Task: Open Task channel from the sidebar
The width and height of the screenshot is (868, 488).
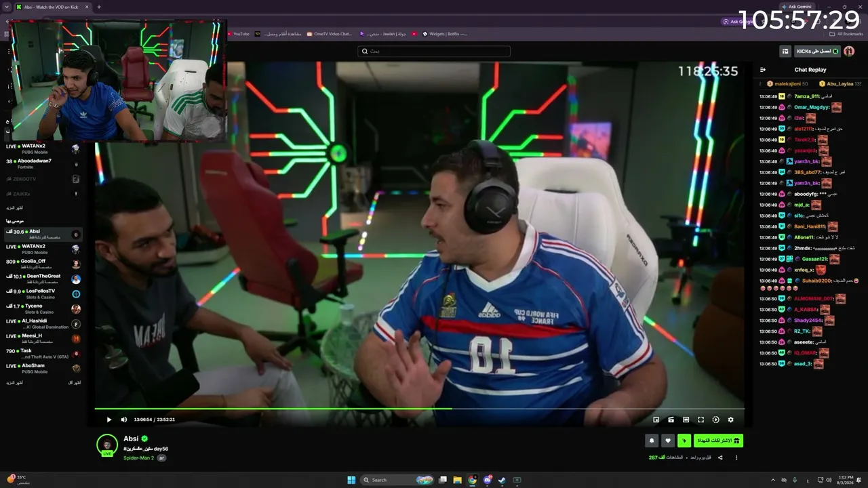Action: pos(42,353)
